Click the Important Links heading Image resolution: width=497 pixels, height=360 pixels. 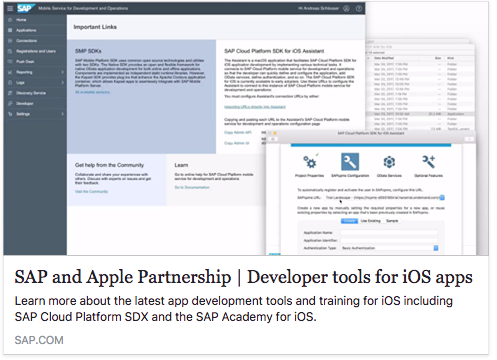click(95, 27)
